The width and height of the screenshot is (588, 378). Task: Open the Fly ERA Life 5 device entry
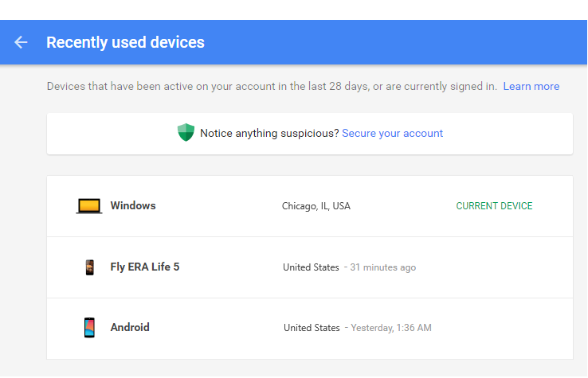tap(144, 267)
